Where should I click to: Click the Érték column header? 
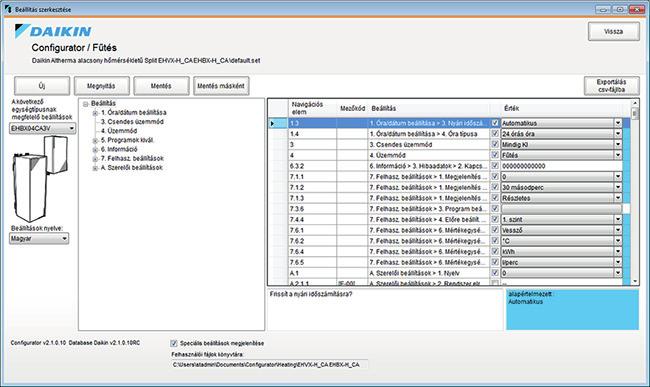561,108
